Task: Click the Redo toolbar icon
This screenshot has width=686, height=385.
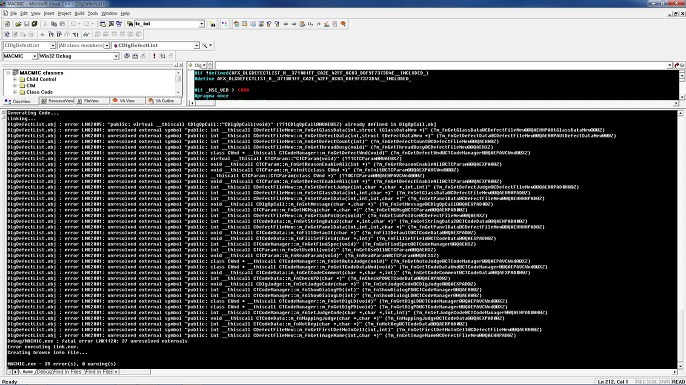Action: pos(87,24)
